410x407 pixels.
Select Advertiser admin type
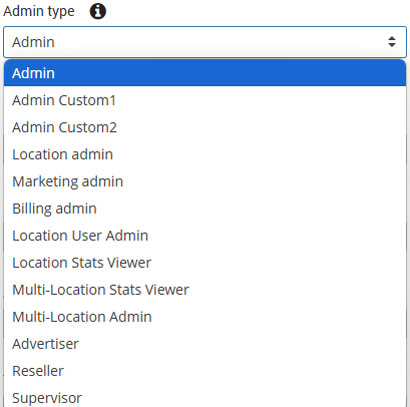pos(205,343)
